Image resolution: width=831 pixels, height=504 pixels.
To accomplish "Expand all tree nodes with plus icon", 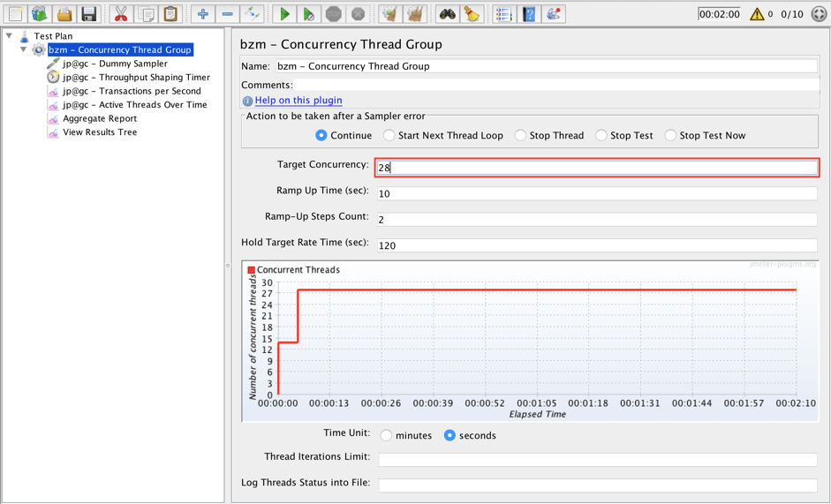I will tap(203, 14).
